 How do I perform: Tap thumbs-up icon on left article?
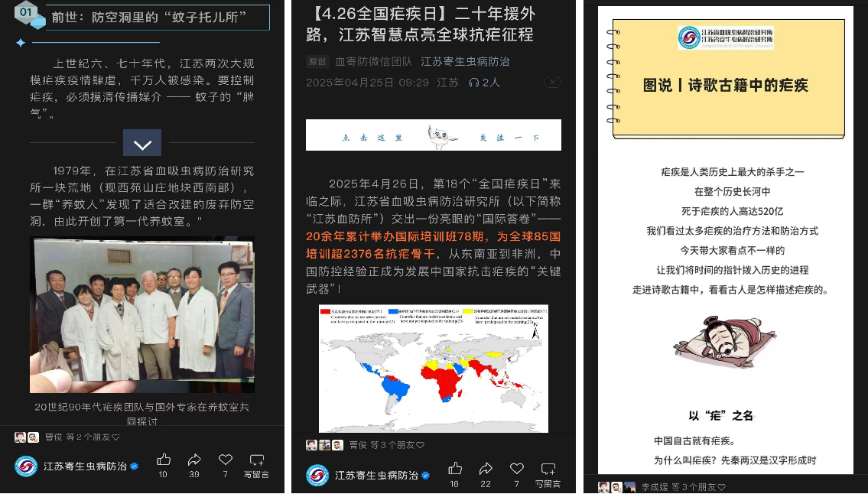click(x=164, y=460)
